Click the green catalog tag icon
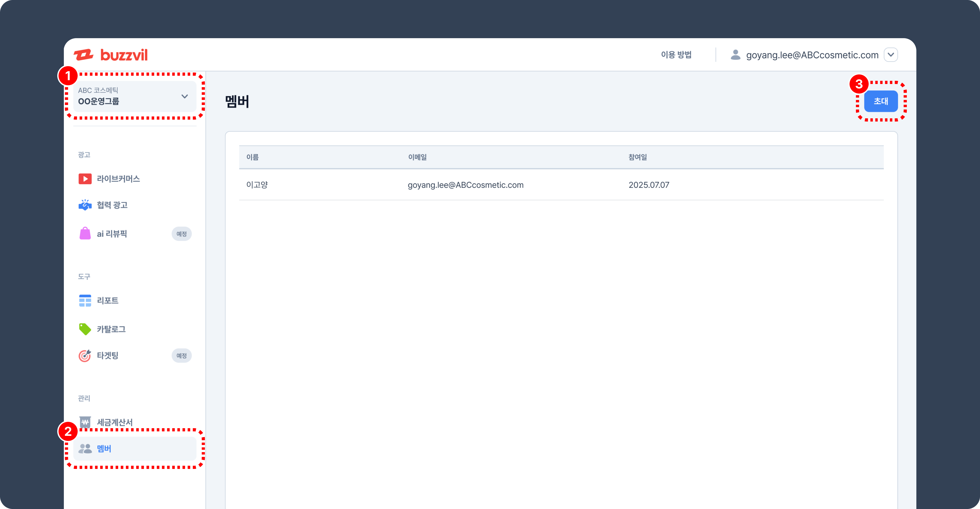 click(x=85, y=329)
